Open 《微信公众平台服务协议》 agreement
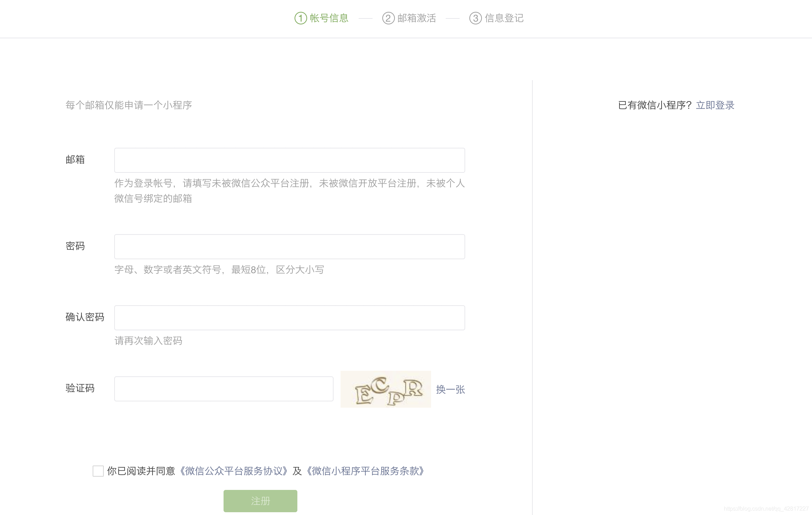812x515 pixels. click(x=234, y=471)
